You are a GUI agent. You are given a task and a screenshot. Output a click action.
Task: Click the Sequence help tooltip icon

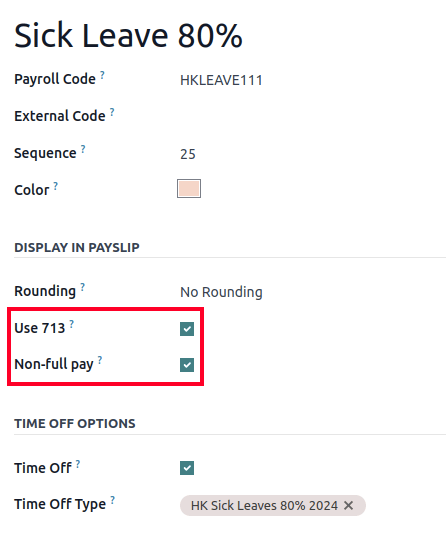(x=83, y=149)
